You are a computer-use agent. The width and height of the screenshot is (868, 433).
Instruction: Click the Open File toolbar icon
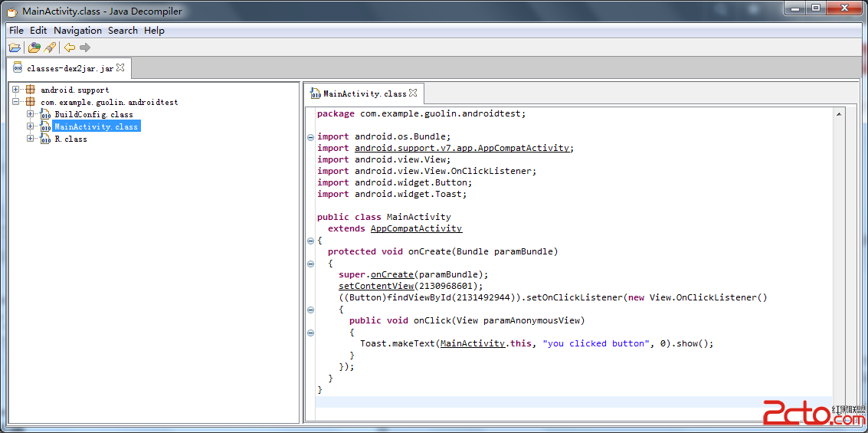tap(15, 48)
